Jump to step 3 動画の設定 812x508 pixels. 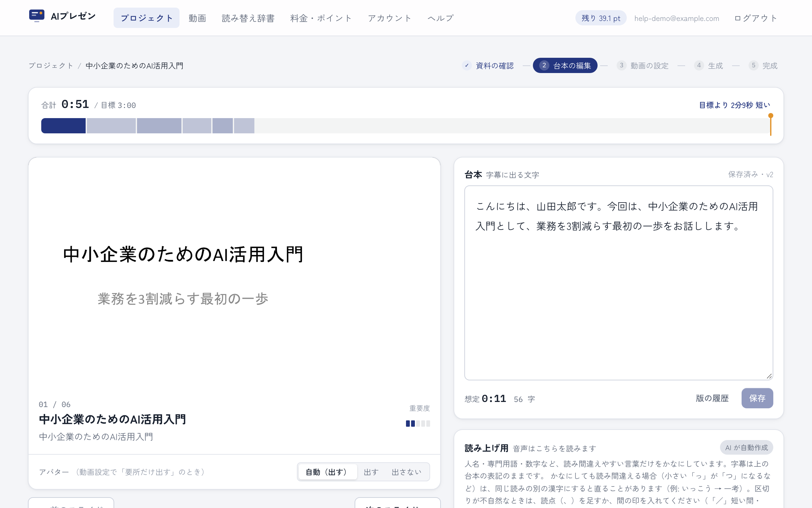[x=643, y=65]
